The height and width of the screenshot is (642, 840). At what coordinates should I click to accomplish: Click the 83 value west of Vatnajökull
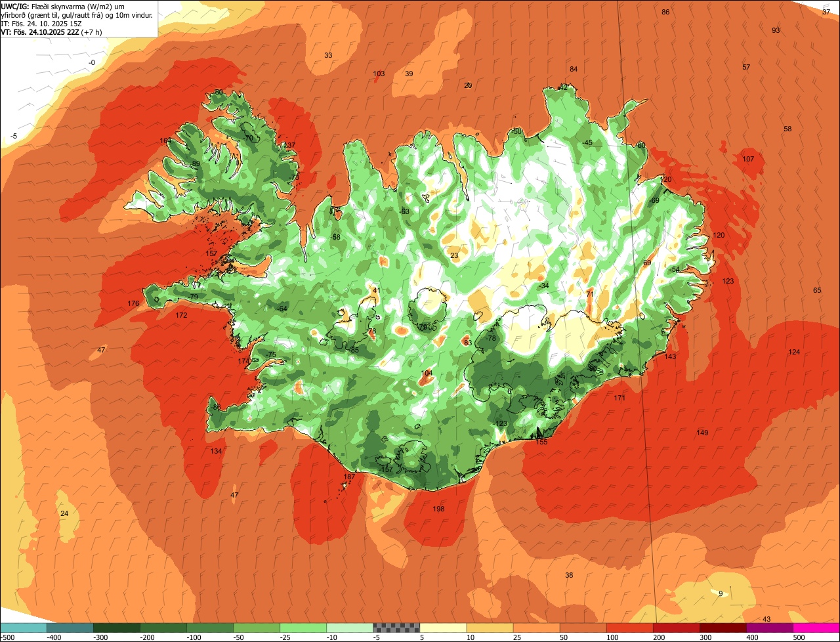[468, 343]
